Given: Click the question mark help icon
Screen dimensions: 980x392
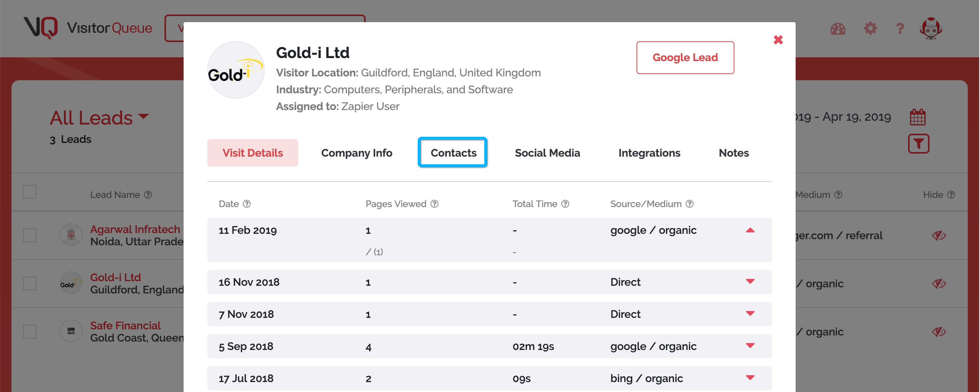Looking at the screenshot, I should coord(900,29).
